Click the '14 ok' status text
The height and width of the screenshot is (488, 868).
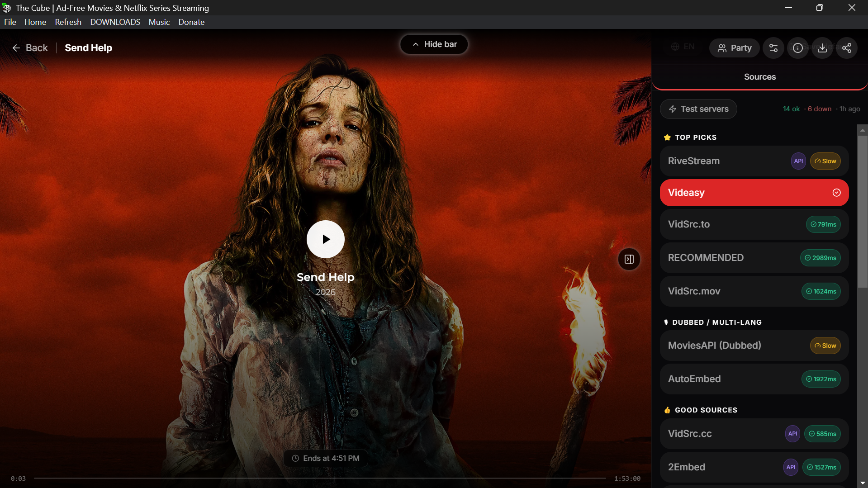792,109
